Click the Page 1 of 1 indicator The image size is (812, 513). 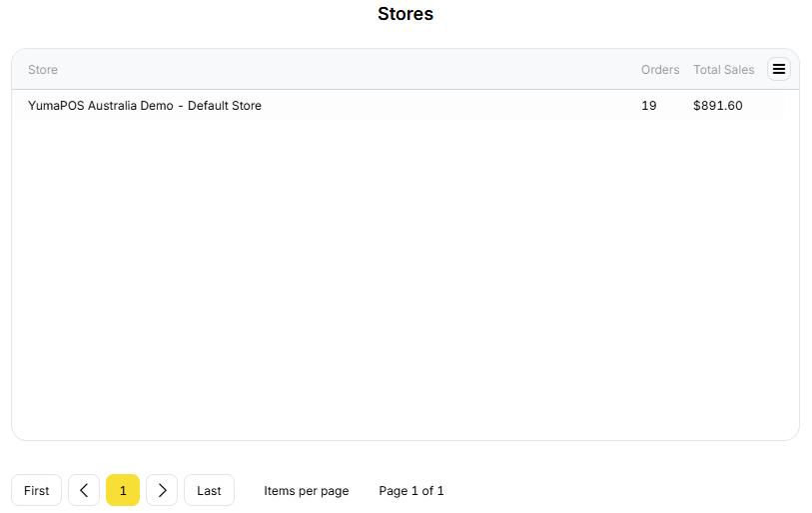(411, 491)
